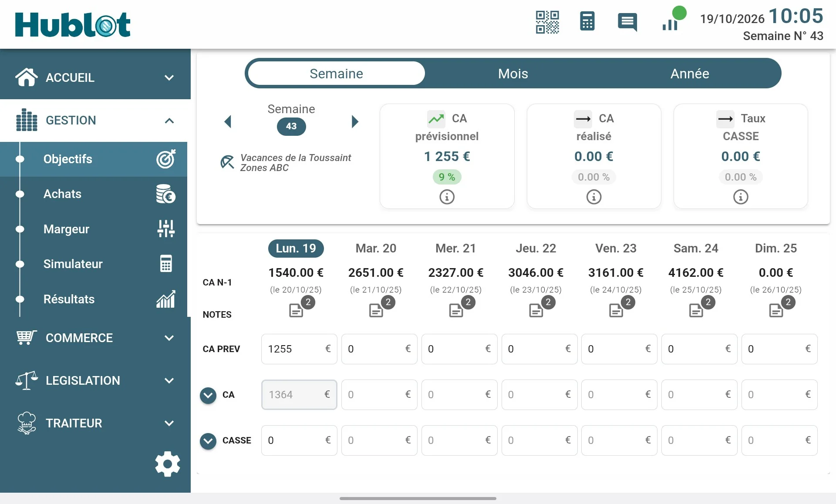Expand the COMMERCE menu
This screenshot has height=504, width=836.
click(95, 338)
